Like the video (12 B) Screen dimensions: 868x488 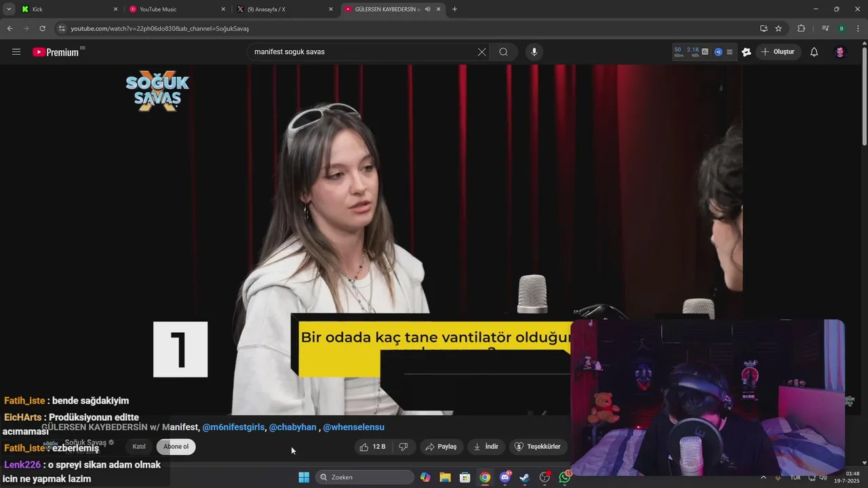tap(372, 447)
